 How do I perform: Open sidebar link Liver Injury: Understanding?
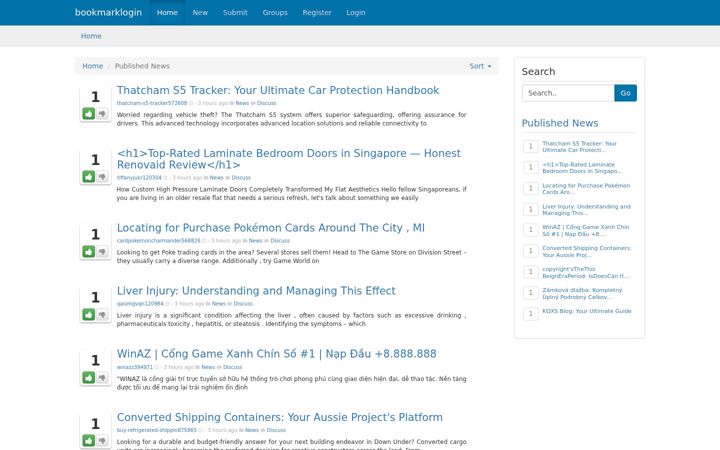pyautogui.click(x=586, y=210)
